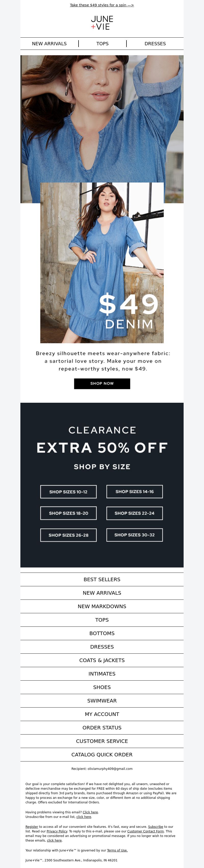Open Dresses from top navigation bar
Viewport: 204px width, 868px height.
155,44
